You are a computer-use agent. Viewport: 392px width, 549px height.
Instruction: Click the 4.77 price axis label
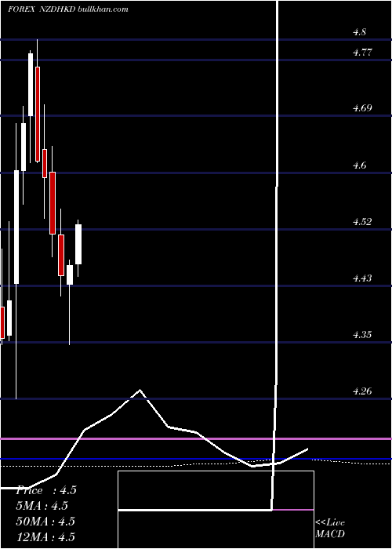click(x=362, y=53)
